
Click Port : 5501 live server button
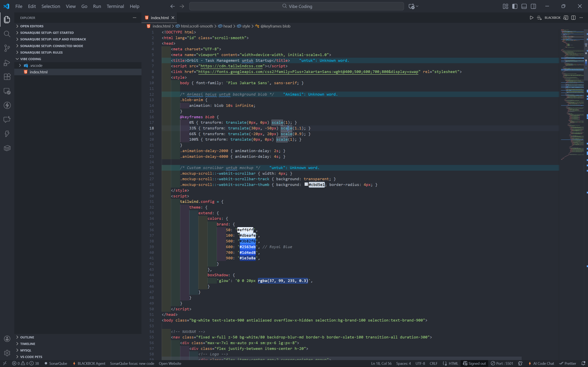tap(502, 363)
